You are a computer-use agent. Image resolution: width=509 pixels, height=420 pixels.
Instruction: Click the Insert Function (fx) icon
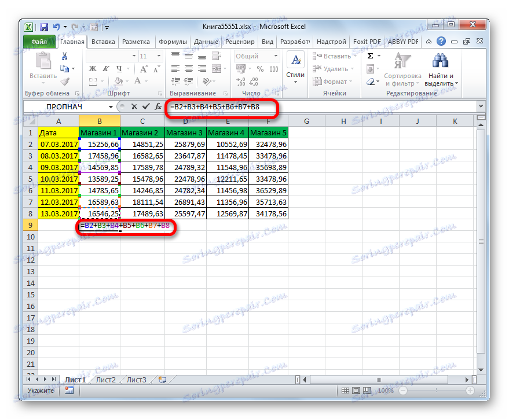tap(158, 106)
